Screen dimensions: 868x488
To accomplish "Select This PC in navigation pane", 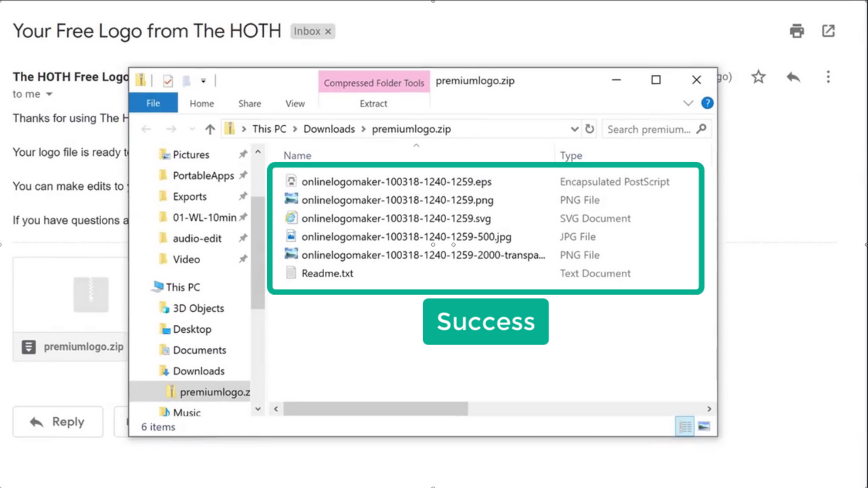I will (x=183, y=287).
